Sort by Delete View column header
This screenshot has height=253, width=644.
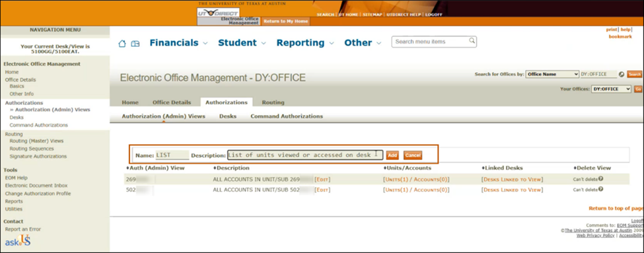pos(592,168)
